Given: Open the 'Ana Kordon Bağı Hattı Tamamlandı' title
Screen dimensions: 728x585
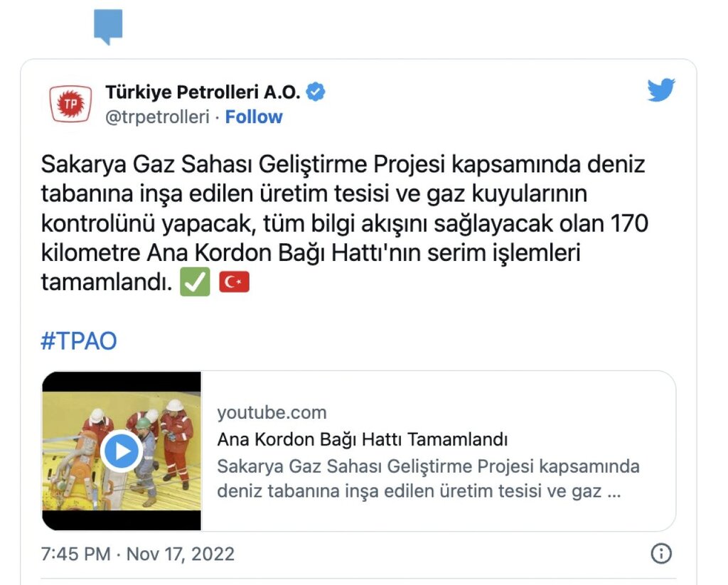Looking at the screenshot, I should pyautogui.click(x=362, y=439).
